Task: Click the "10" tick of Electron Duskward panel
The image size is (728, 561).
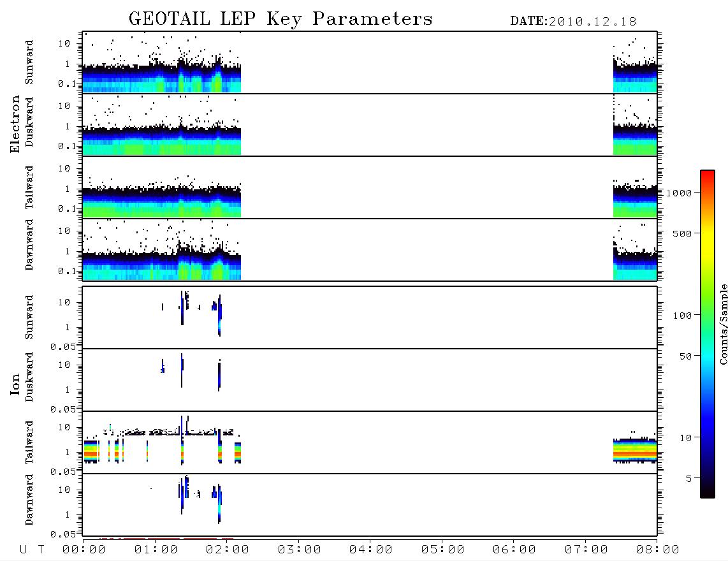Action: coord(64,106)
